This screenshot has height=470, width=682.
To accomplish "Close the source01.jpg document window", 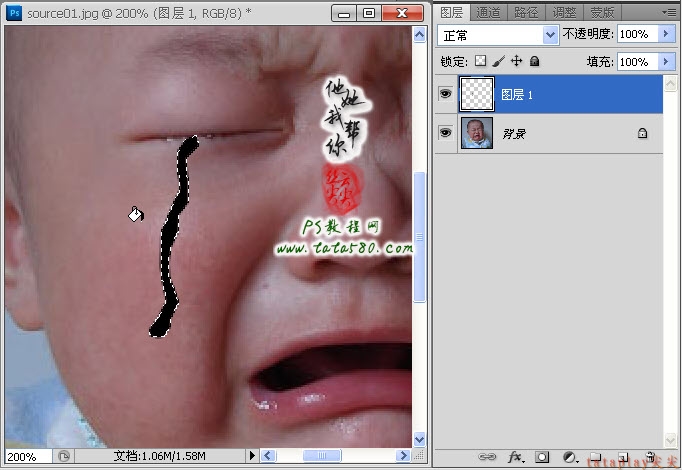I will pos(402,13).
